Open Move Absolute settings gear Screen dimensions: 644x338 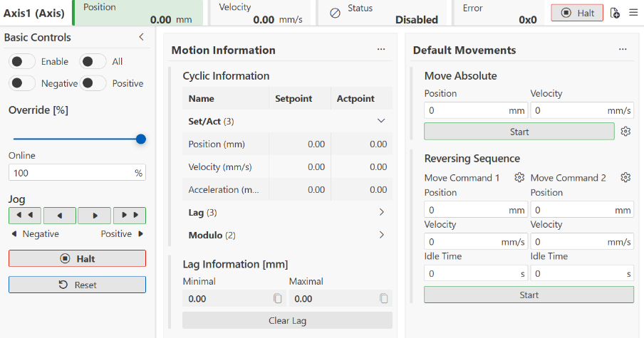pos(625,132)
